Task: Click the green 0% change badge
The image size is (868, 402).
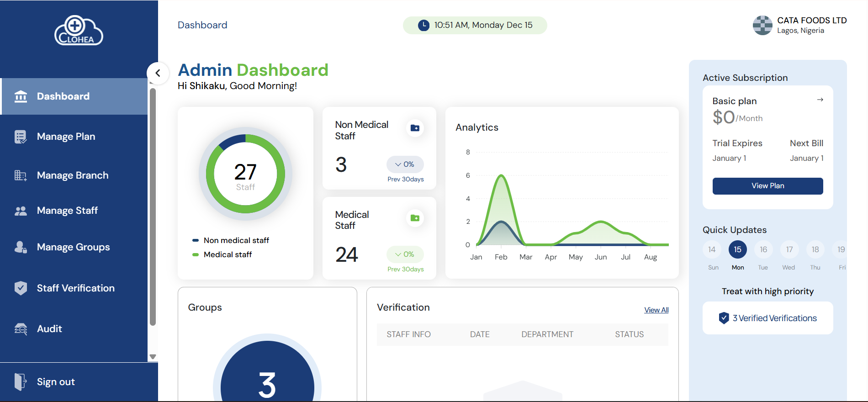Action: coord(405,254)
